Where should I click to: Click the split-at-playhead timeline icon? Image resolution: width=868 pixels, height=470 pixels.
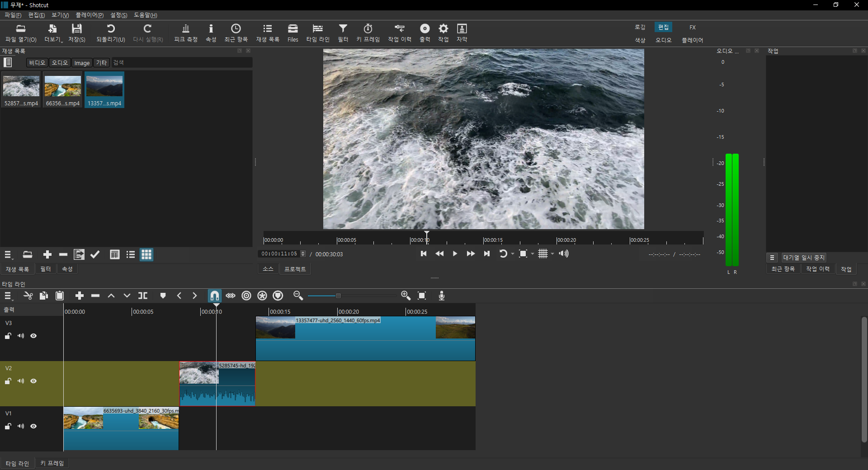point(143,296)
